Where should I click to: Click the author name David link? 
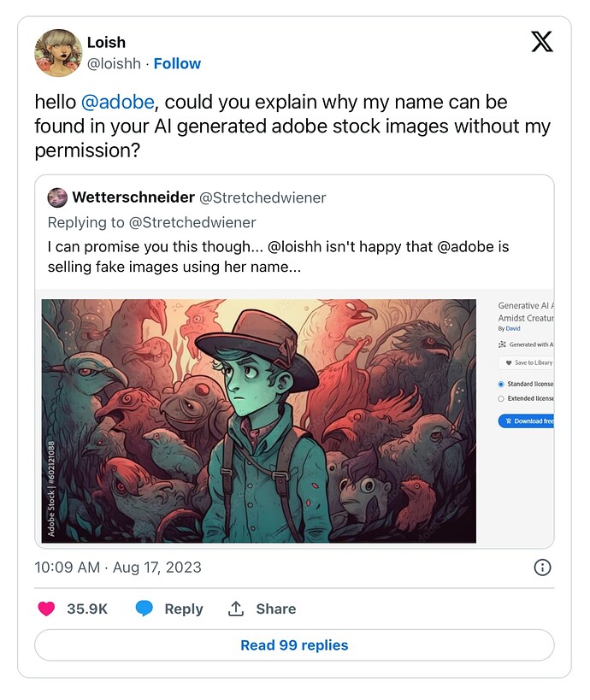(513, 328)
